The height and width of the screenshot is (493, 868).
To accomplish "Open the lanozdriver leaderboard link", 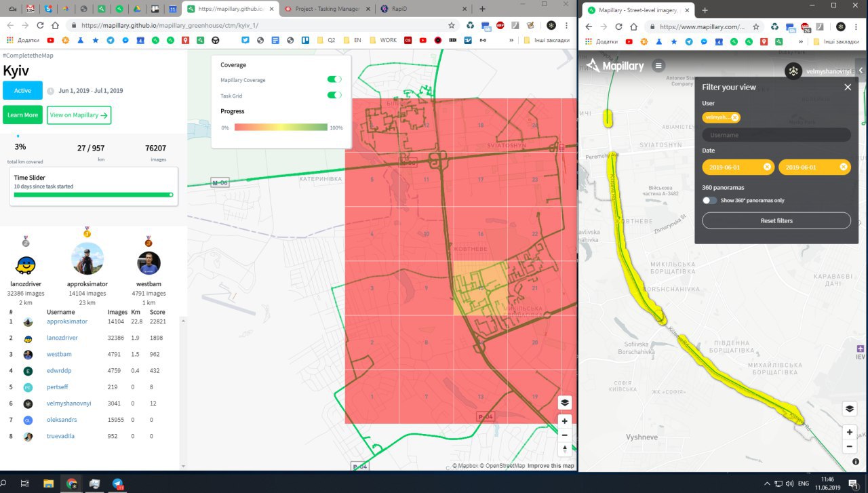I will point(62,338).
